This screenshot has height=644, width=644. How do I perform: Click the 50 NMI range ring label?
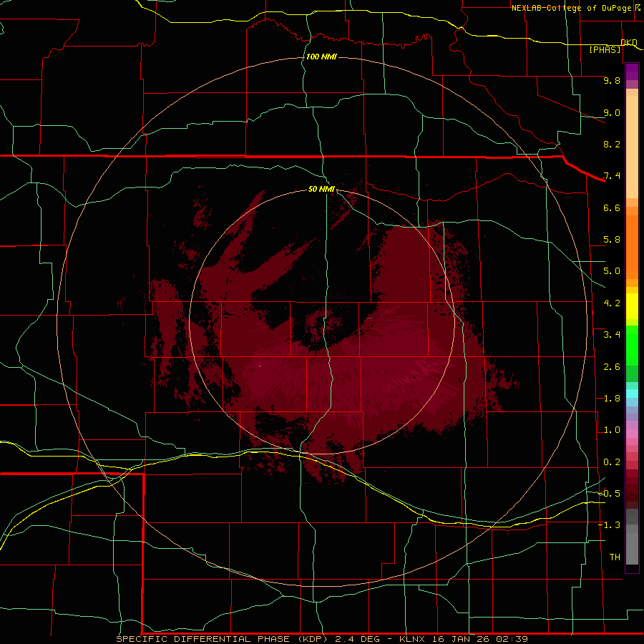click(321, 189)
